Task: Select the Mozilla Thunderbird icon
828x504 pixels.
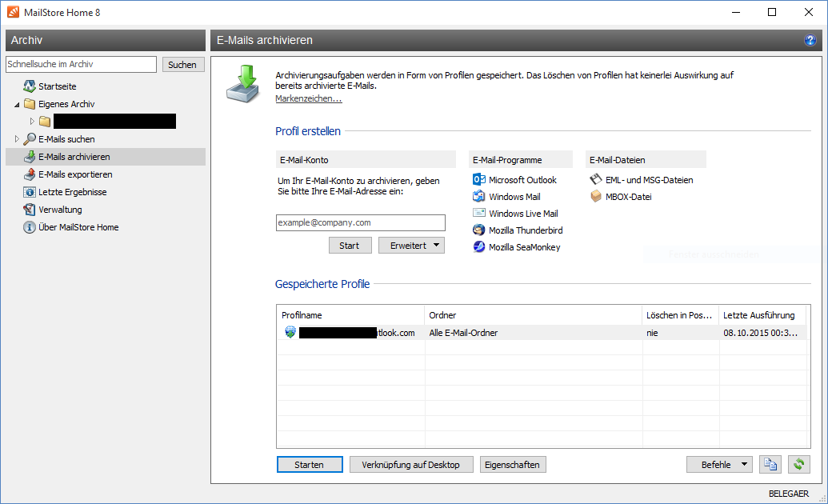Action: click(479, 230)
